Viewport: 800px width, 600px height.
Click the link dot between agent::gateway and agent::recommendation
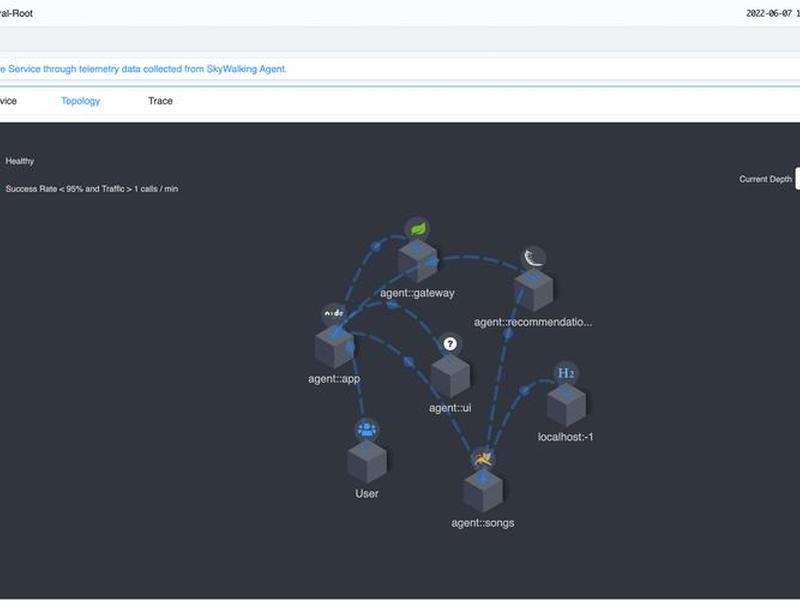click(433, 262)
